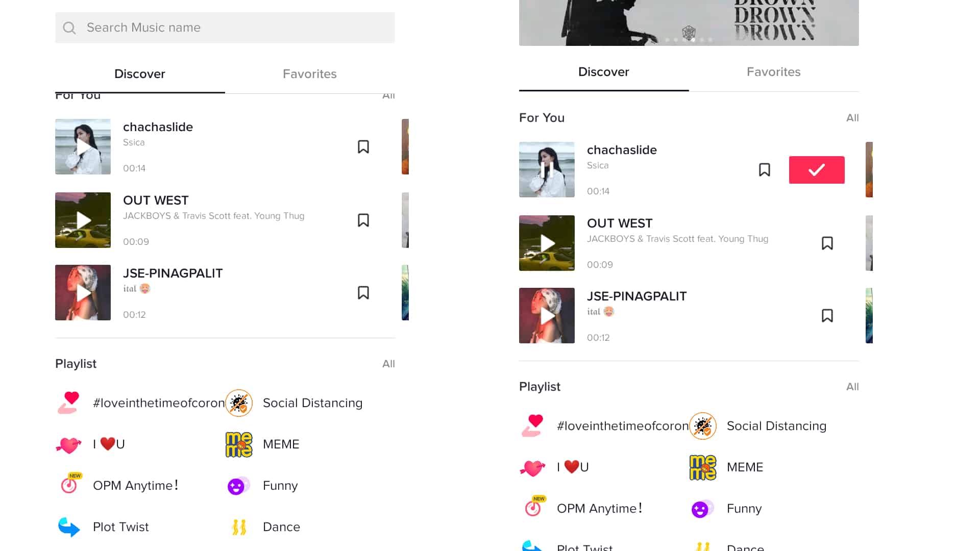Click the bookmark icon on chachaslide
Viewport: 980px width, 551px height.
click(x=364, y=146)
